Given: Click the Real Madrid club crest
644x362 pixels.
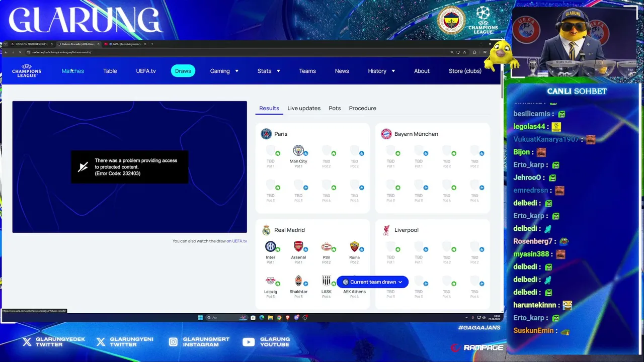Looking at the screenshot, I should click(x=266, y=230).
